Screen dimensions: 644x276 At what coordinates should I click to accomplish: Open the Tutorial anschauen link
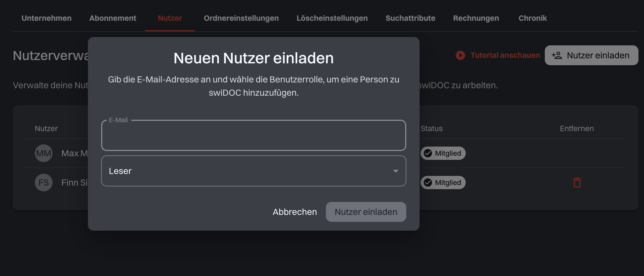point(505,55)
